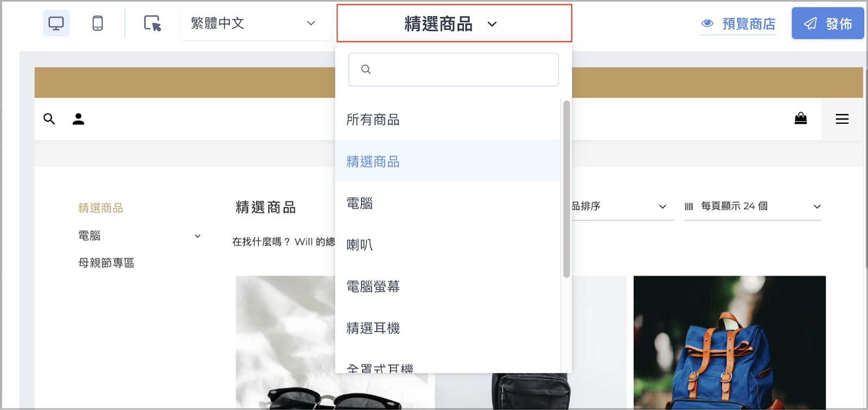The image size is (868, 410).
Task: Click 電腦 category in the left sidebar
Action: click(90, 236)
